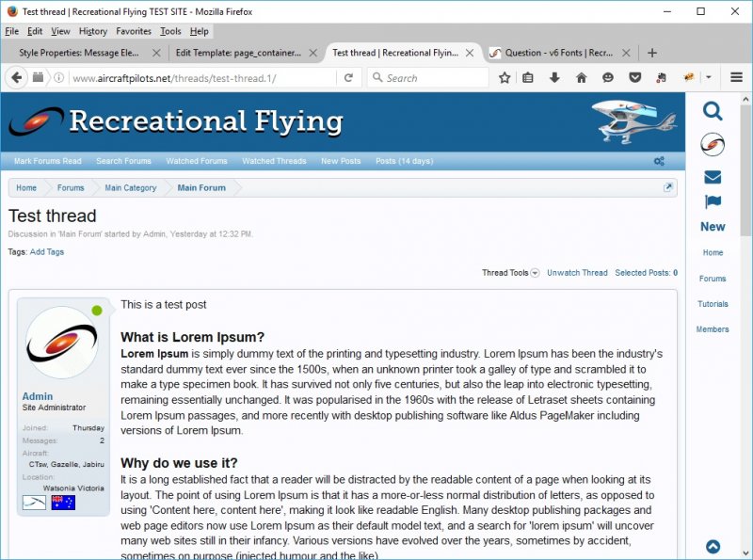Click the Main Forum breadcrumb

tap(201, 188)
